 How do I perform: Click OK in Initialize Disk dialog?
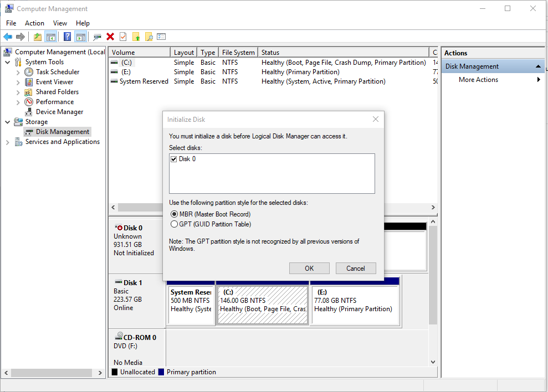[x=309, y=269]
